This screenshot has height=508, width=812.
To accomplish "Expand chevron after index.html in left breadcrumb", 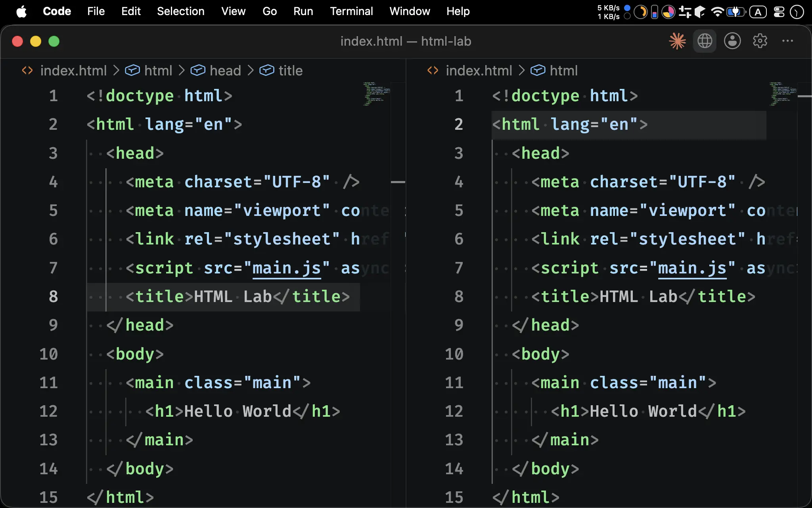I will coord(116,71).
